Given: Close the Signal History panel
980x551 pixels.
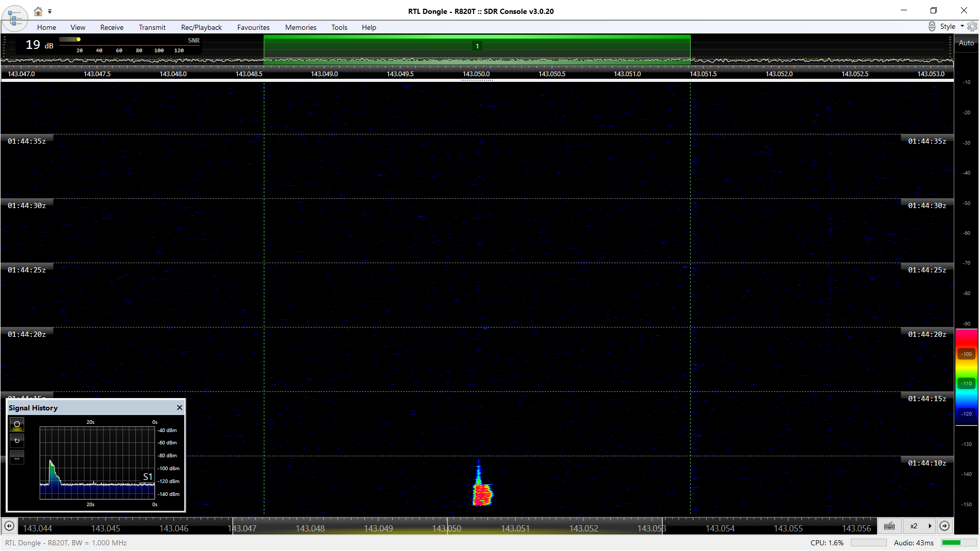Looking at the screenshot, I should click(x=180, y=407).
